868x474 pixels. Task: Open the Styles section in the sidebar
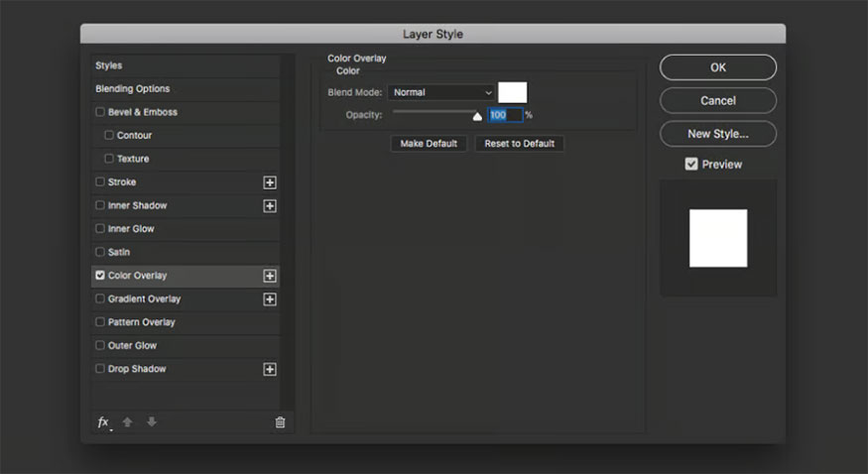click(x=109, y=65)
